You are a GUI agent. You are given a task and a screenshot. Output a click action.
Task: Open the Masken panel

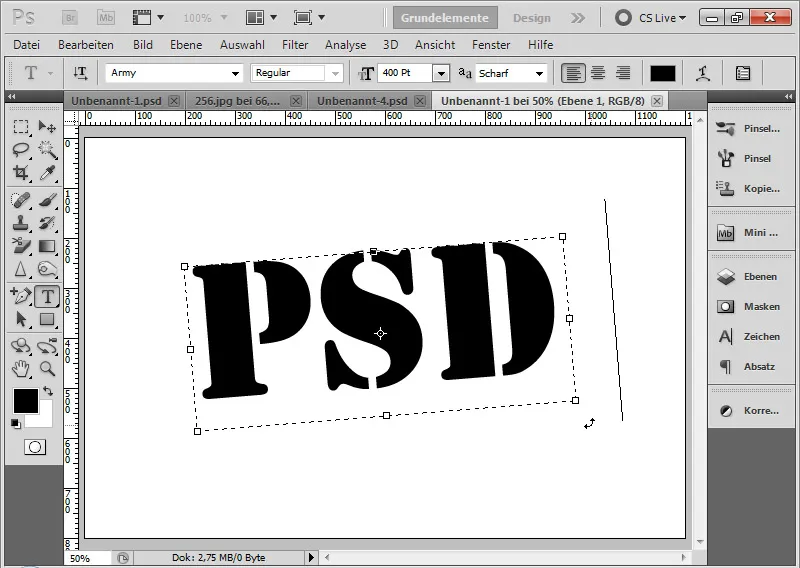[750, 307]
